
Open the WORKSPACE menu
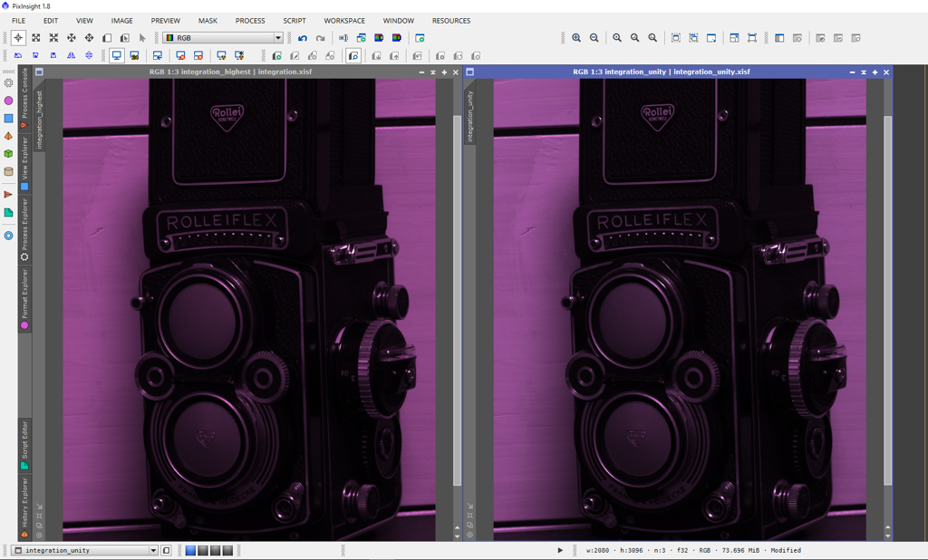coord(344,21)
